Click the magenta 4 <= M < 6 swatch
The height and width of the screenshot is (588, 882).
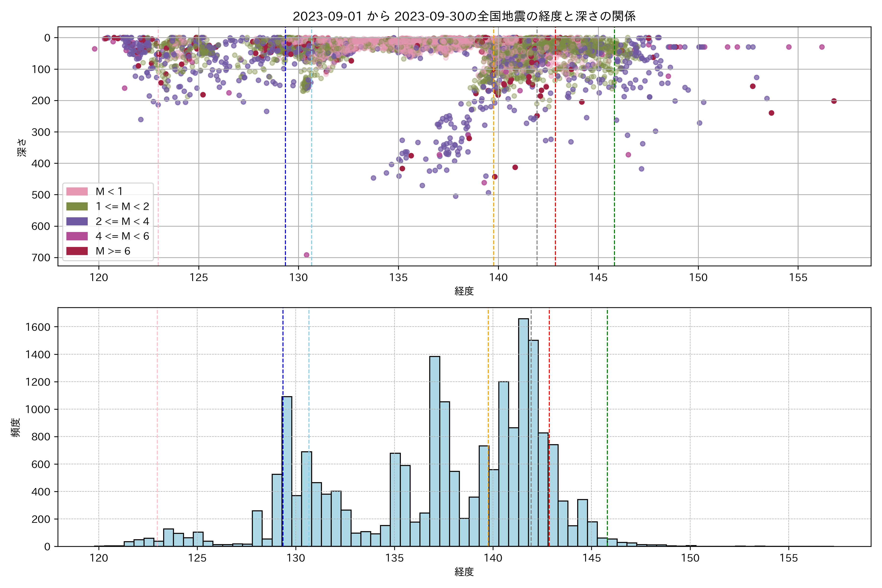tap(77, 236)
